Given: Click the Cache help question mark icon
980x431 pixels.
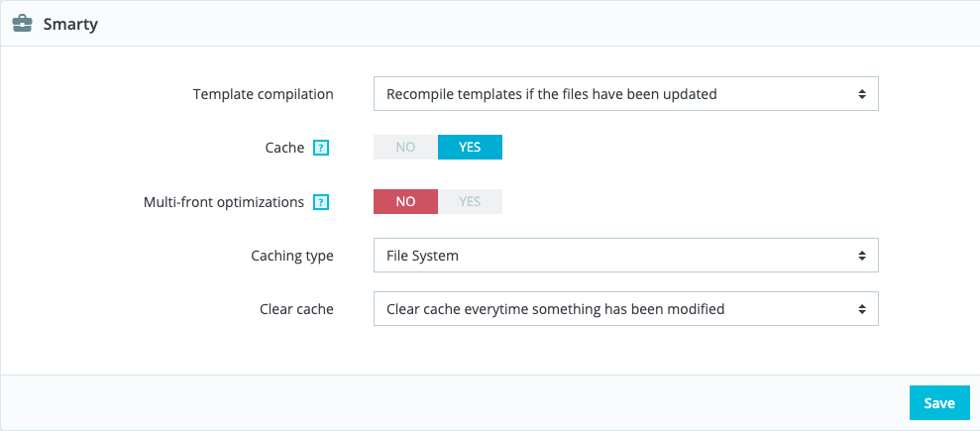Looking at the screenshot, I should 320,148.
